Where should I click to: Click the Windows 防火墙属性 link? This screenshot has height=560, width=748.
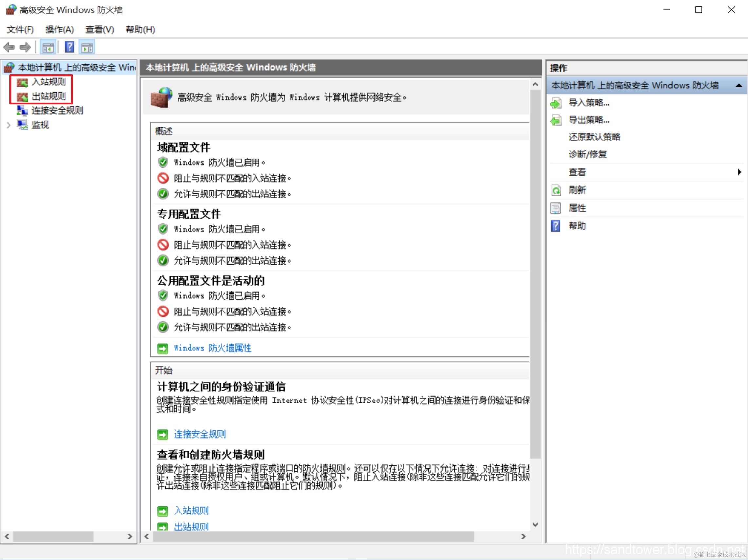pyautogui.click(x=212, y=348)
